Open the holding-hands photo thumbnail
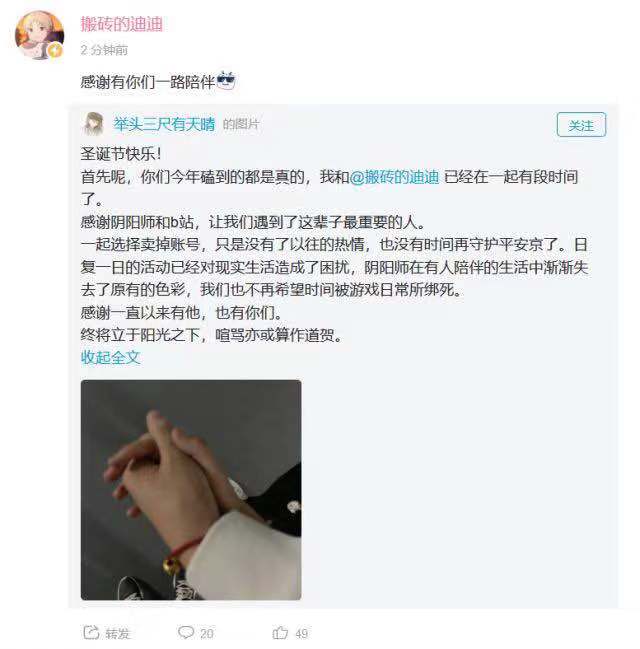The width and height of the screenshot is (640, 649). point(191,490)
